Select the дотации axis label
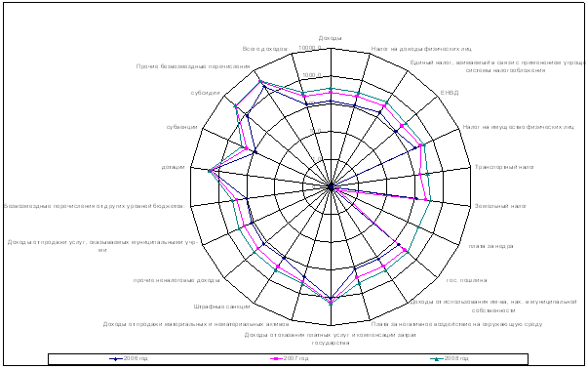 [x=174, y=167]
